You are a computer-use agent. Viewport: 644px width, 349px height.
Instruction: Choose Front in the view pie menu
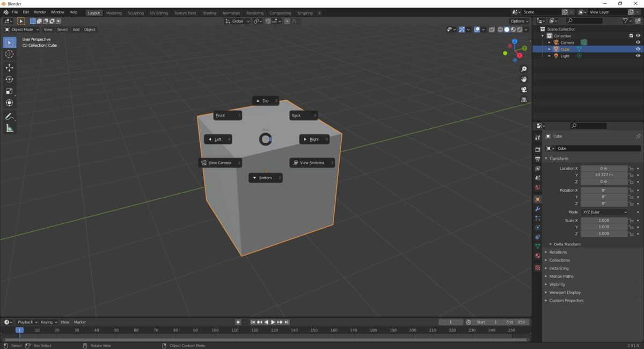click(228, 115)
